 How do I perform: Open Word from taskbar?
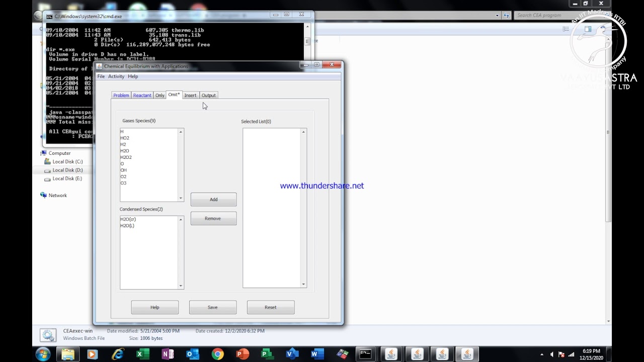pos(317,354)
